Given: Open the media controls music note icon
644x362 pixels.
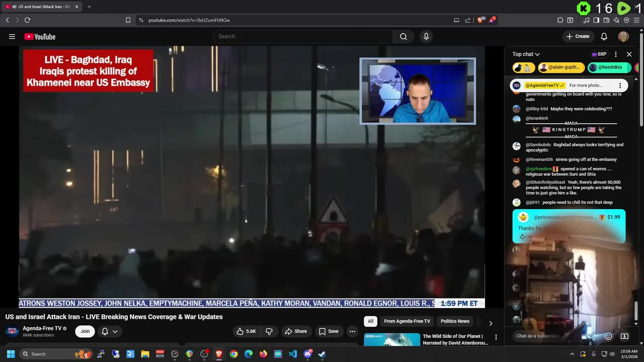Looking at the screenshot, I should click(x=586, y=20).
